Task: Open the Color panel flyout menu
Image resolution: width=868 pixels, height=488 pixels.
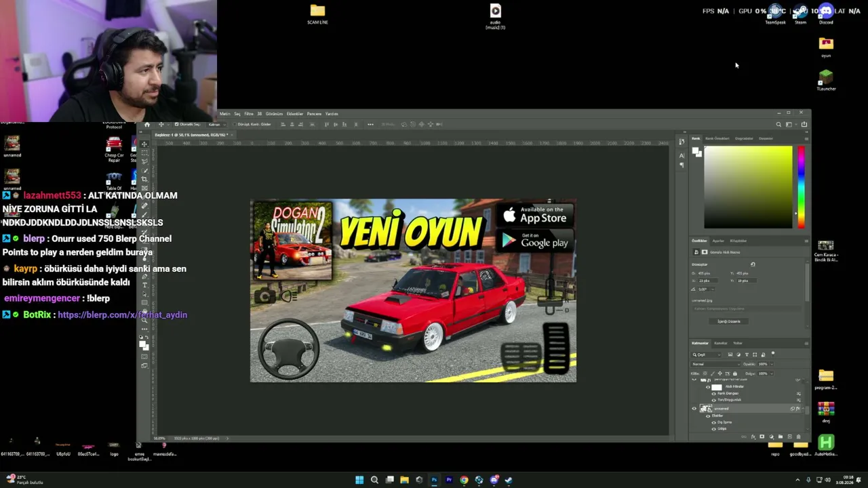Action: [806, 138]
